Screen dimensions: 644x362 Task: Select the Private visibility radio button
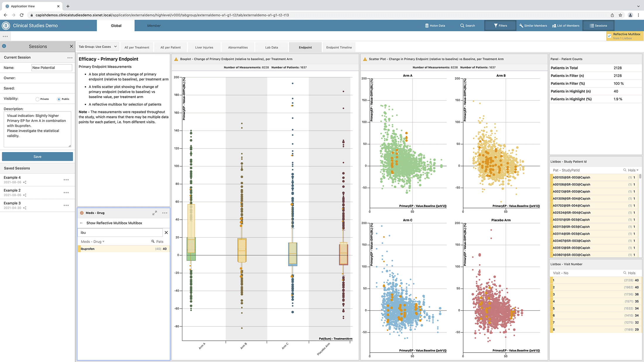[37, 99]
